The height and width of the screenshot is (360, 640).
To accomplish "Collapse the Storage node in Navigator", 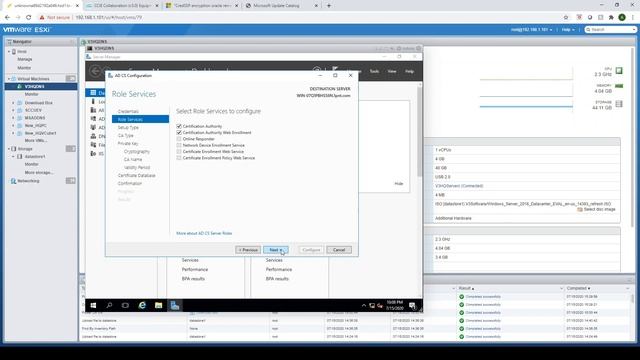I will point(9,149).
